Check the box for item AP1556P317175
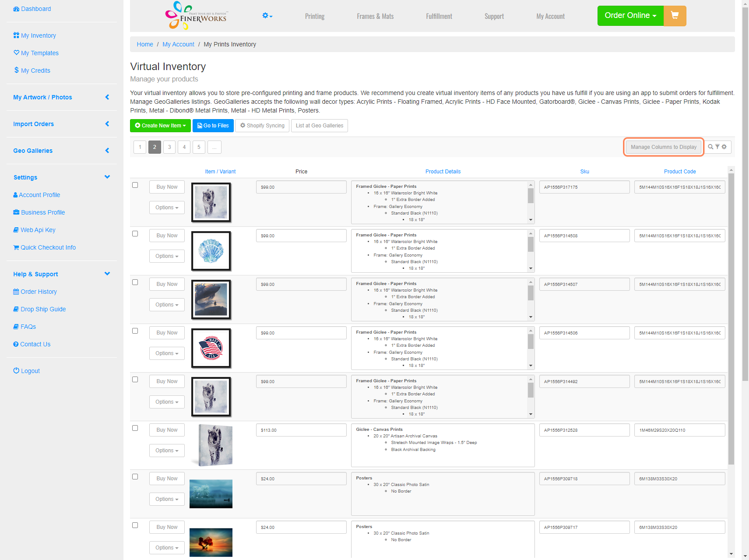749x560 pixels. click(x=135, y=185)
